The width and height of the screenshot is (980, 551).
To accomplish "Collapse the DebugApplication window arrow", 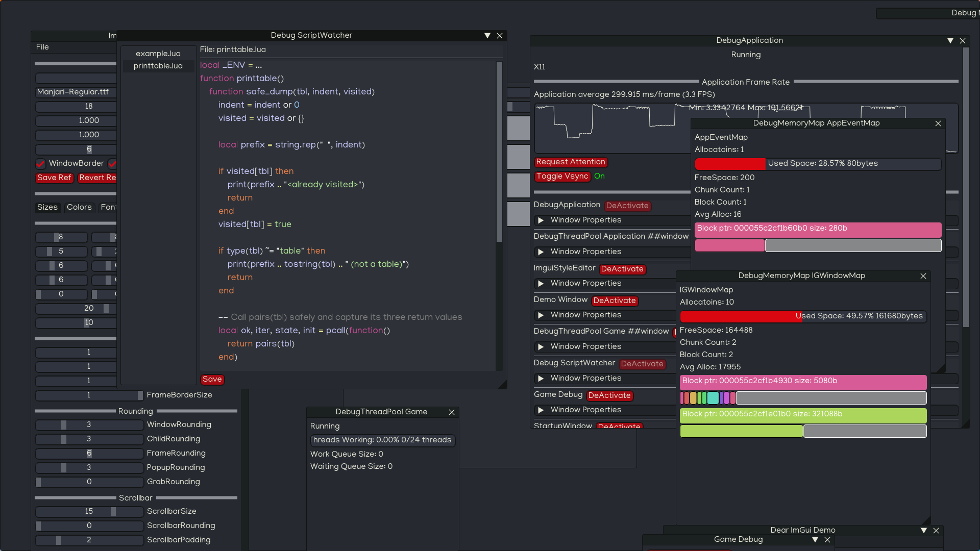I will pos(950,41).
